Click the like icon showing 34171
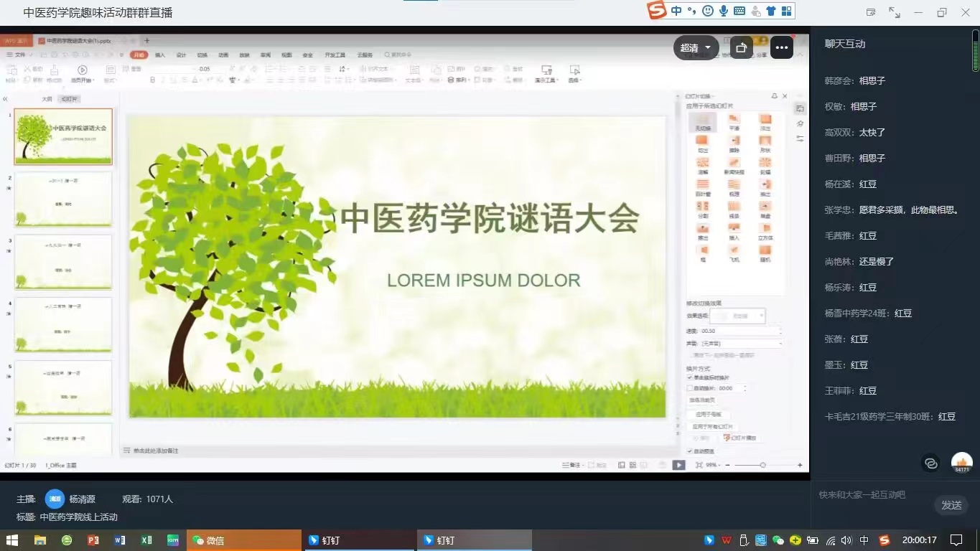The width and height of the screenshot is (980, 551). [961, 463]
